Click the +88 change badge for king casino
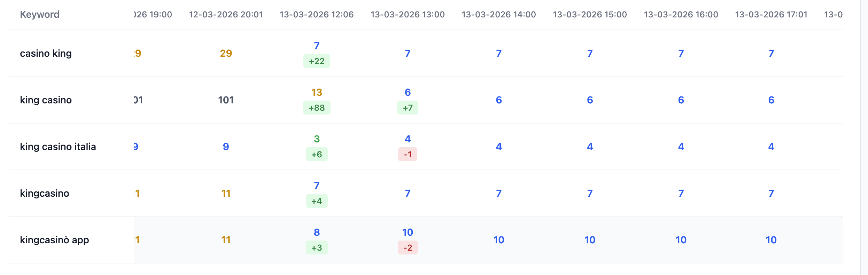 click(x=317, y=108)
